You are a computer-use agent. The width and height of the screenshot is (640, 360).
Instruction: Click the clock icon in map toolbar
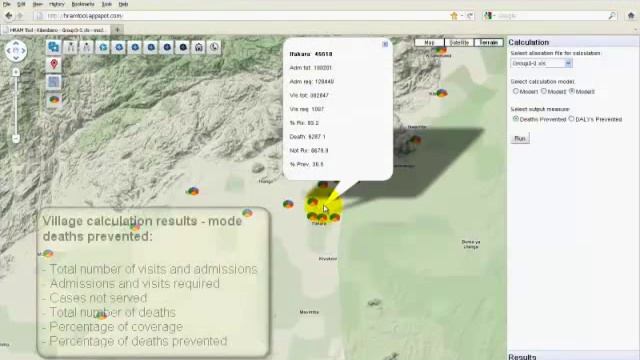click(x=214, y=47)
